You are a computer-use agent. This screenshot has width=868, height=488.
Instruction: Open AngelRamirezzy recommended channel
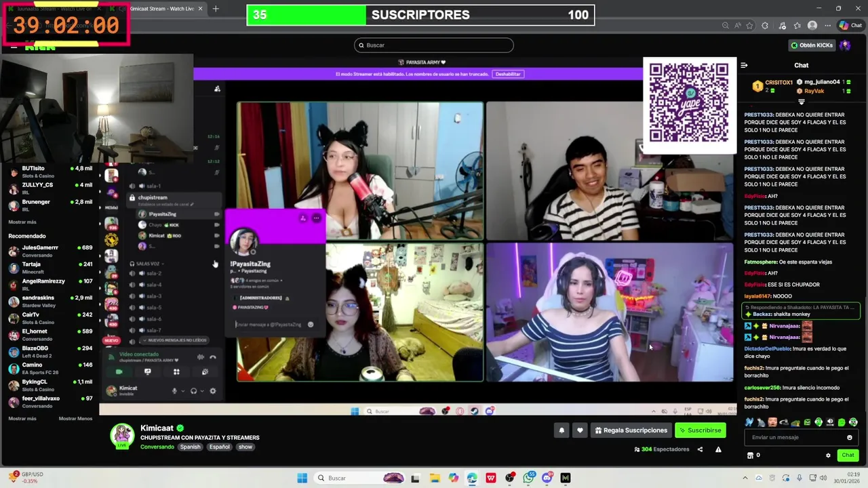click(x=50, y=285)
